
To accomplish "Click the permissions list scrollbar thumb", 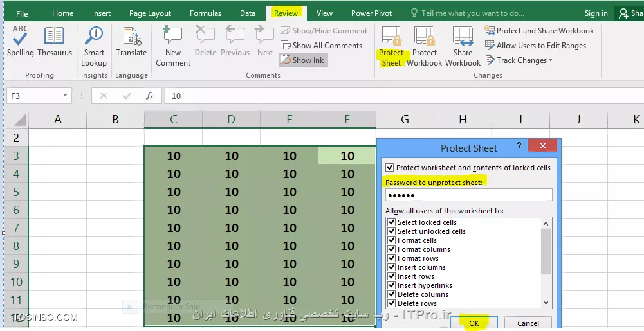I will point(546,251).
